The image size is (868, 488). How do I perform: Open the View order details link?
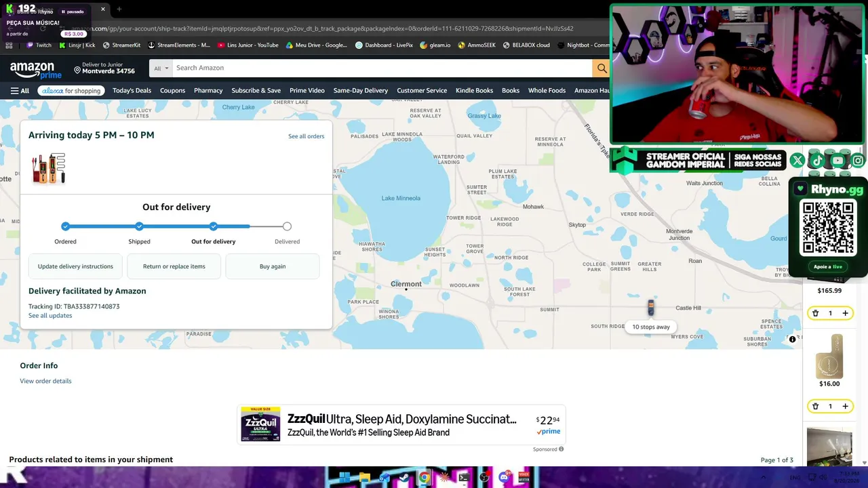(45, 381)
